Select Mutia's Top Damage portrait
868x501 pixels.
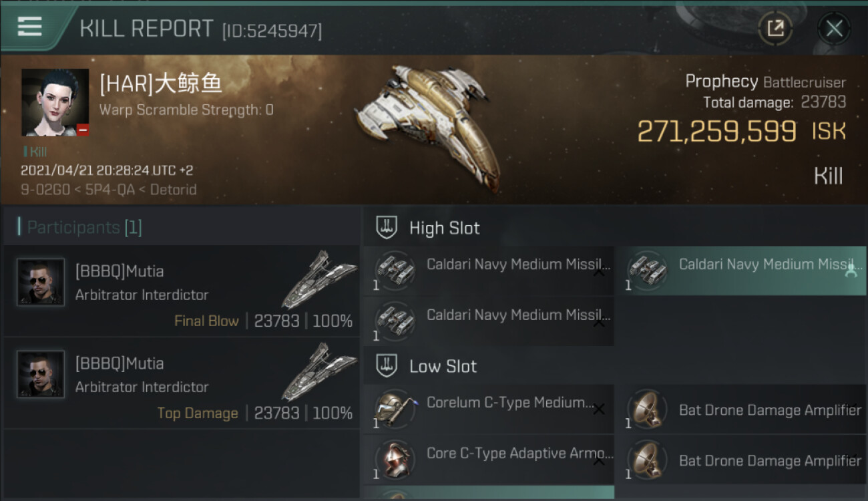click(x=41, y=374)
